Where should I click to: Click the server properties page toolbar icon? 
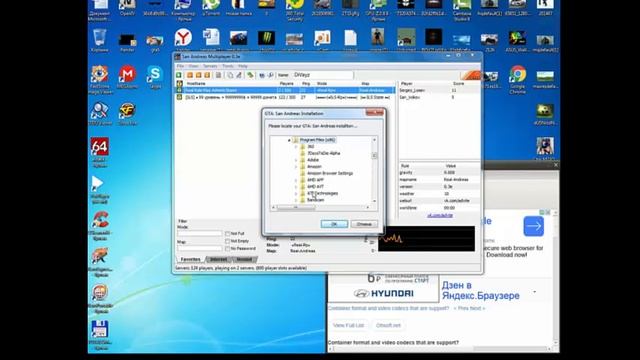pyautogui.click(x=218, y=75)
